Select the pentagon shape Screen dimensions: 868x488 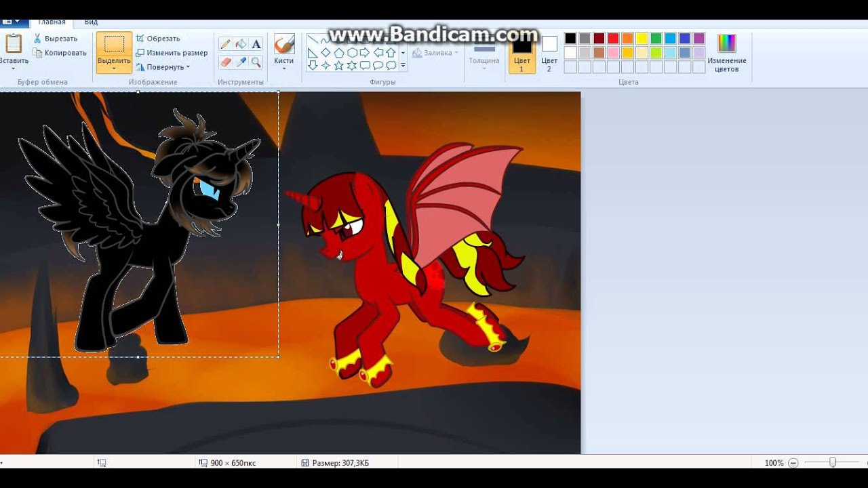(338, 53)
